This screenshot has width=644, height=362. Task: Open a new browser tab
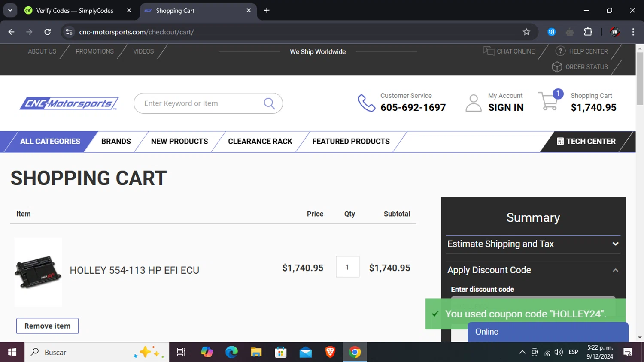pyautogui.click(x=267, y=10)
